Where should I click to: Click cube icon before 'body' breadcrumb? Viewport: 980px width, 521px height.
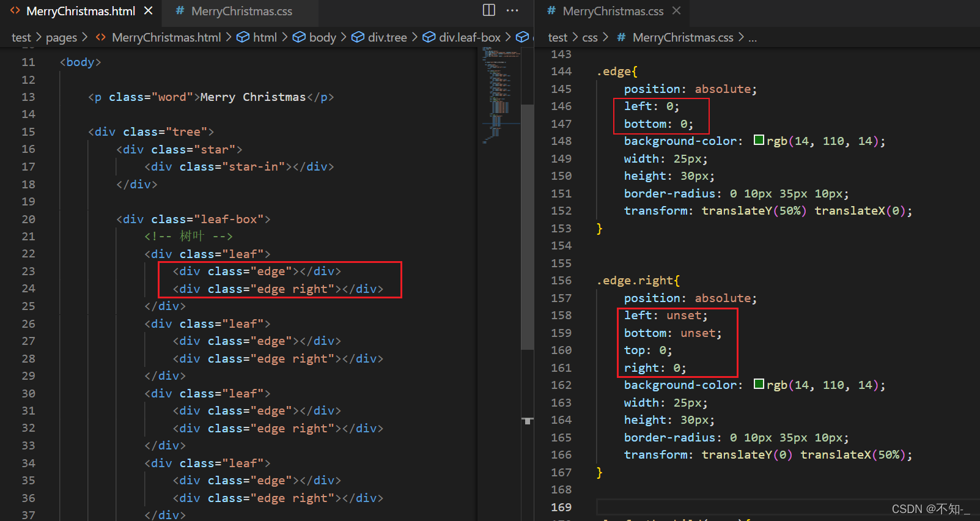299,37
